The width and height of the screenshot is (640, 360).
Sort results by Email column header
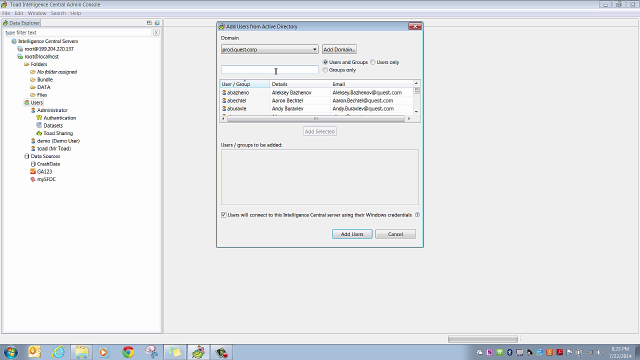click(372, 84)
